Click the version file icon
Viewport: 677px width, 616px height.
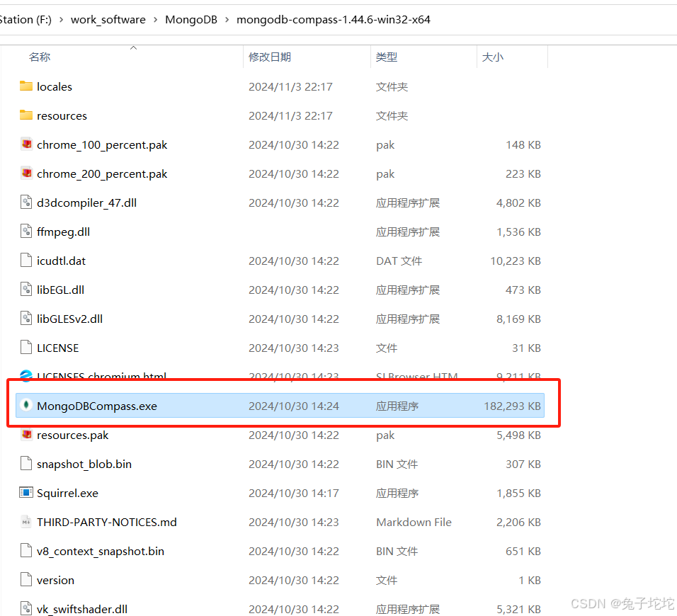coord(26,579)
